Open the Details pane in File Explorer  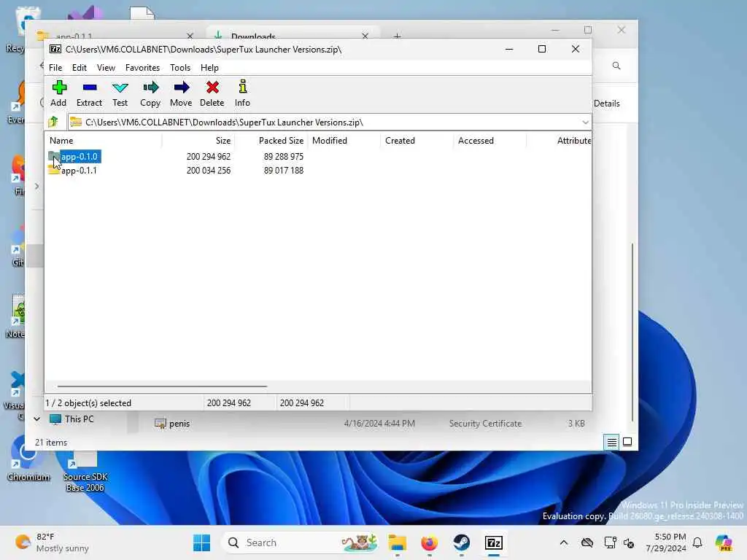click(607, 104)
